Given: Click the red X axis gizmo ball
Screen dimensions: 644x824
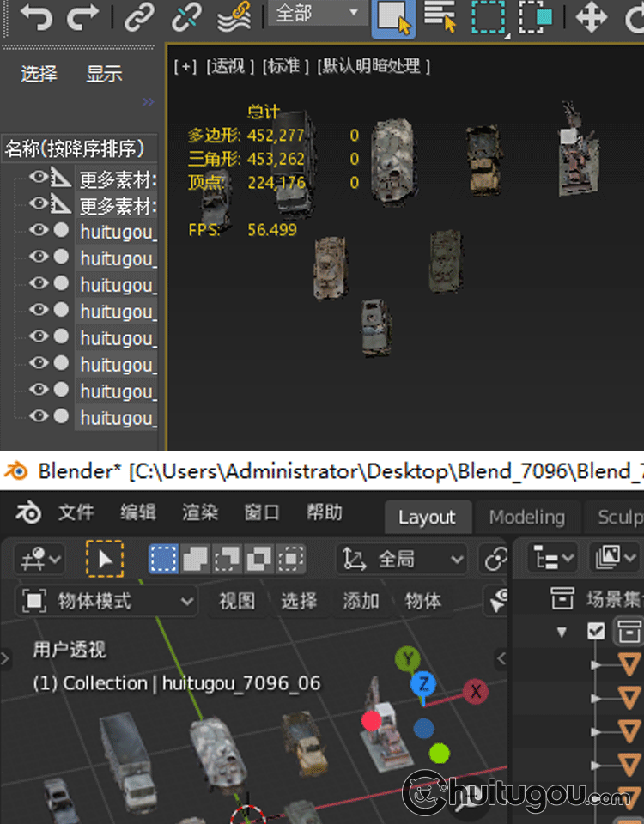Looking at the screenshot, I should pos(475,691).
